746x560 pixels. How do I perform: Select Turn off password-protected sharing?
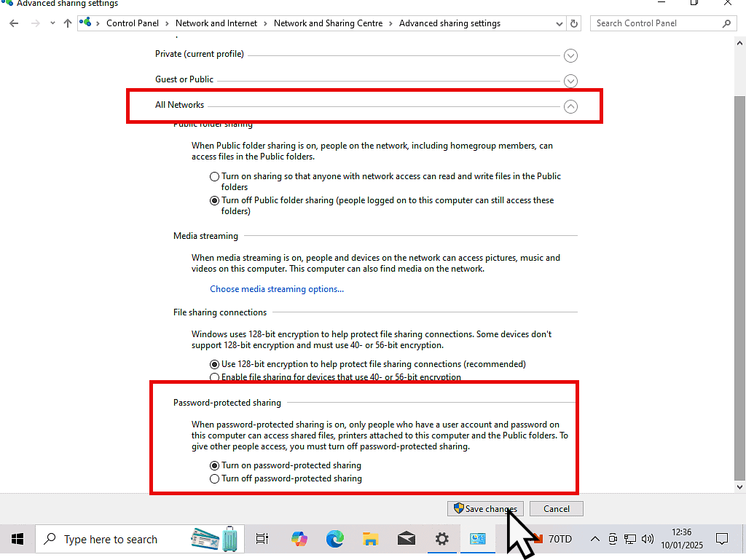point(214,478)
